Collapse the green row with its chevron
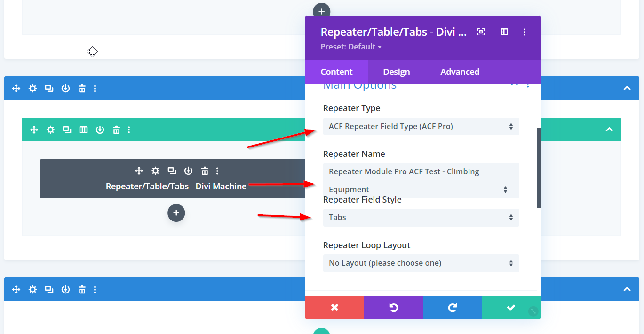The width and height of the screenshot is (644, 334). pyautogui.click(x=609, y=130)
